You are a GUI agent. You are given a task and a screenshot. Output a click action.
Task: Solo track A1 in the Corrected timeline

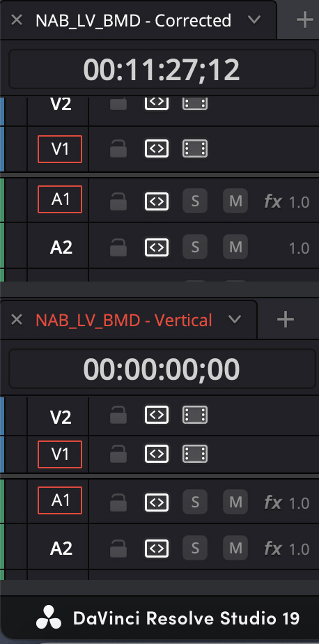(195, 201)
